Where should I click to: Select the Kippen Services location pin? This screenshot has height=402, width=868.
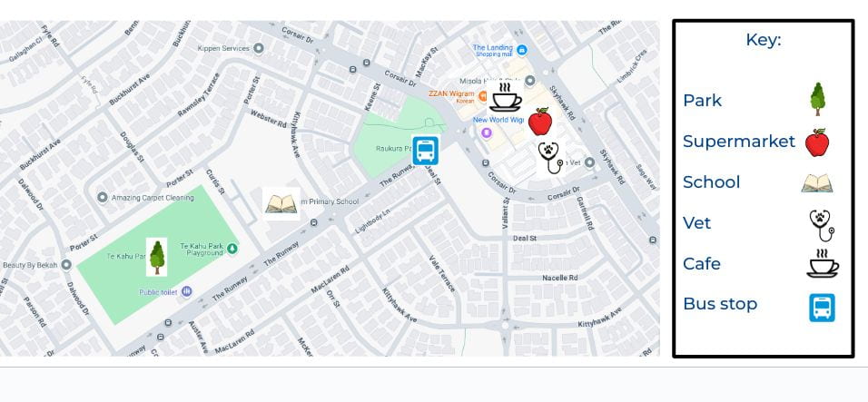[258, 49]
